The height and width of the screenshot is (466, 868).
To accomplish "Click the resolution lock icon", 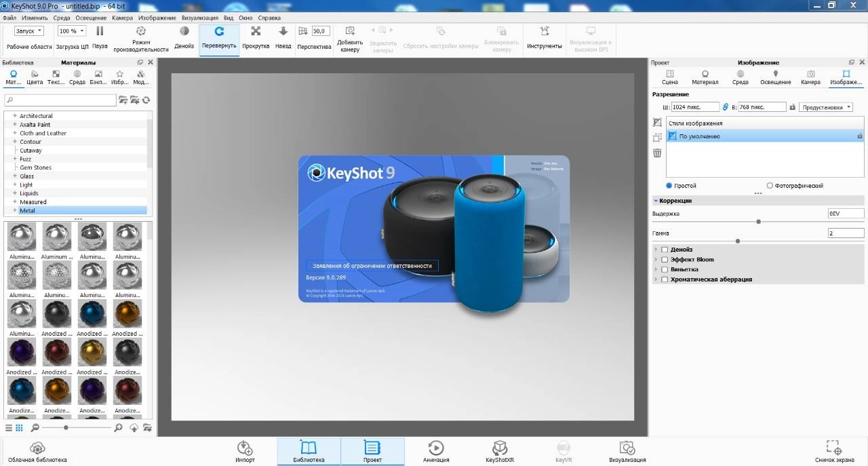I will tap(792, 107).
